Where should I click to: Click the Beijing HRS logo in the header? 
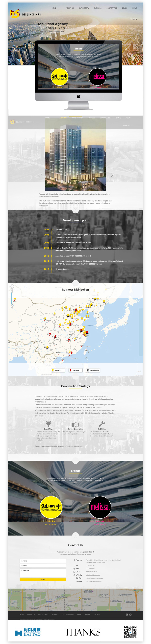(25, 14)
